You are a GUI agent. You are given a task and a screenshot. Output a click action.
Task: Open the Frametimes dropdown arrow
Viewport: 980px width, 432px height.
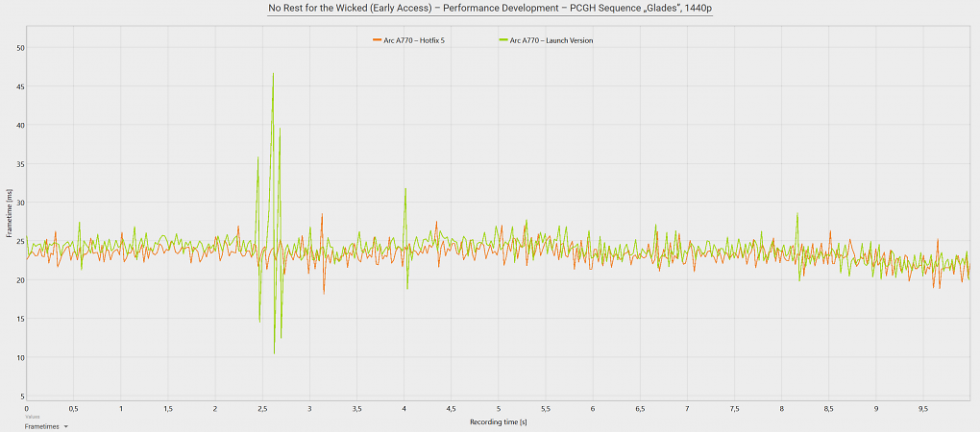click(65, 427)
